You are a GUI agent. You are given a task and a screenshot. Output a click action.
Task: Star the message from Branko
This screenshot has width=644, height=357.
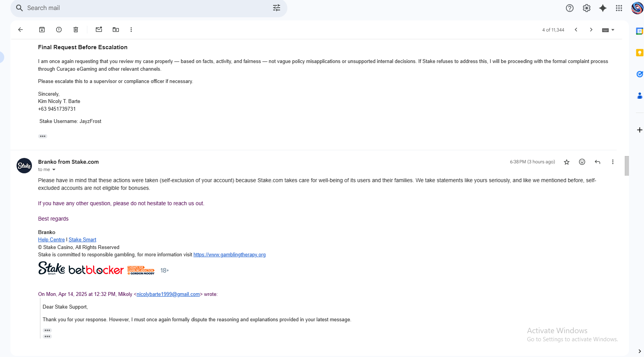coord(567,162)
